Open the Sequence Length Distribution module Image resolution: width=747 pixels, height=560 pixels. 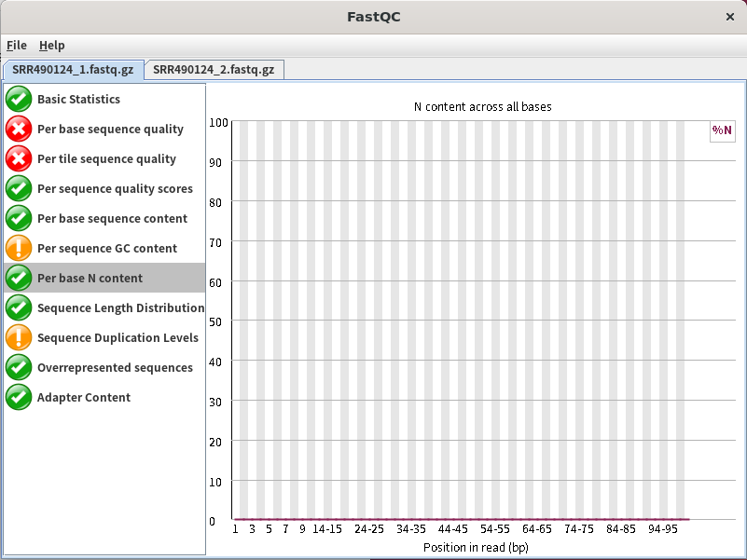[x=104, y=307]
